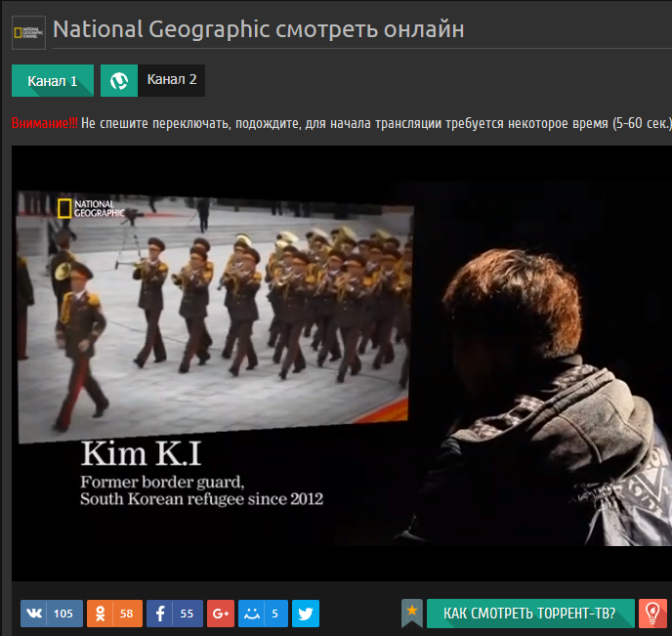Click the bookmark star icon
This screenshot has width=672, height=636.
(x=412, y=613)
